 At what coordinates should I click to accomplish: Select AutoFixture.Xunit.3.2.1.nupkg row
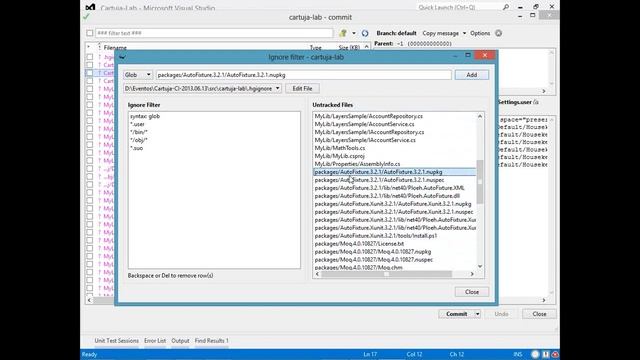393,204
